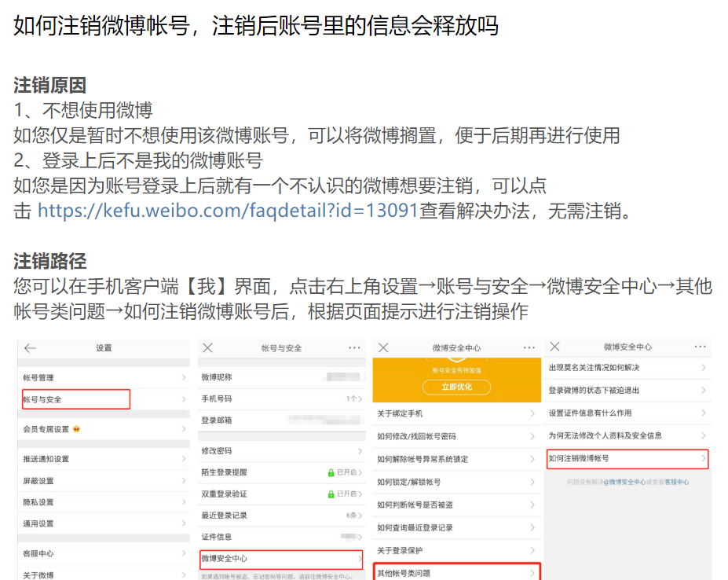Click the 登录邮箱 row
Viewport: 728px width, 580px height.
281,420
